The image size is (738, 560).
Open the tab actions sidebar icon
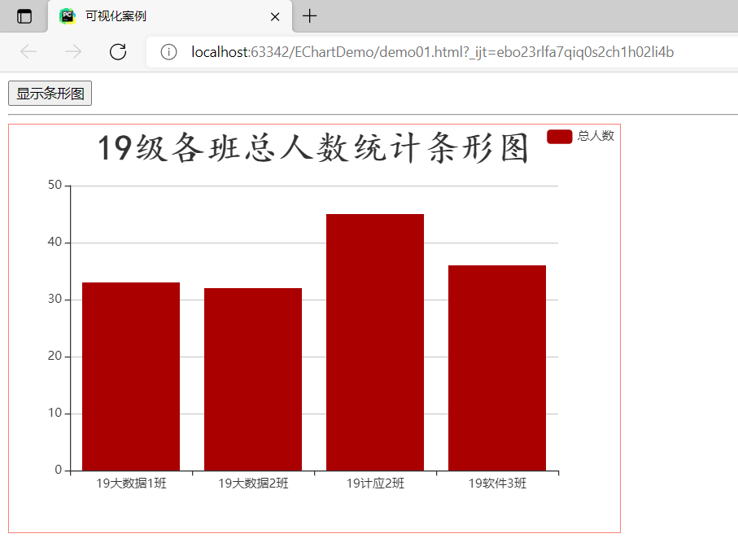click(24, 16)
